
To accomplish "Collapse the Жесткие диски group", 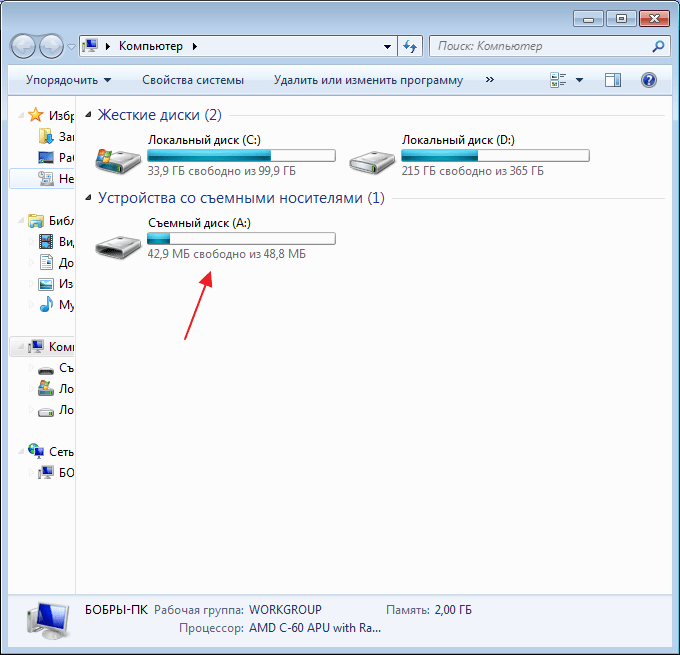I will coord(88,115).
